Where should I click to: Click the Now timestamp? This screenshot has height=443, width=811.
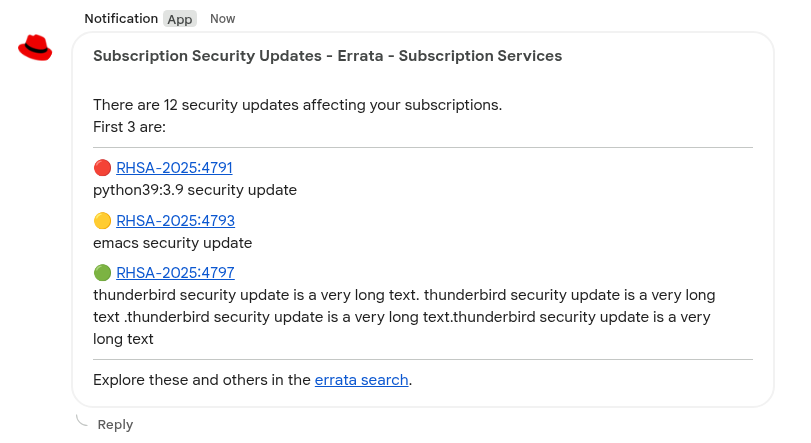(x=223, y=19)
